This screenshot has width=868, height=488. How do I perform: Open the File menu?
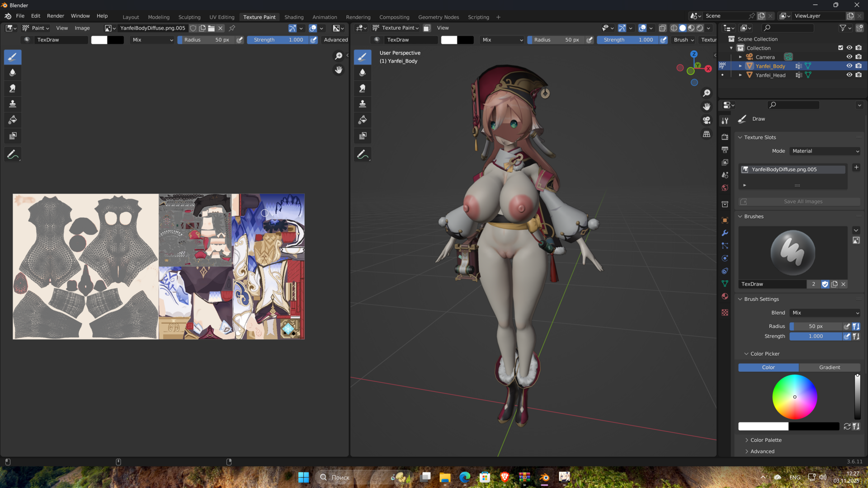coord(20,16)
